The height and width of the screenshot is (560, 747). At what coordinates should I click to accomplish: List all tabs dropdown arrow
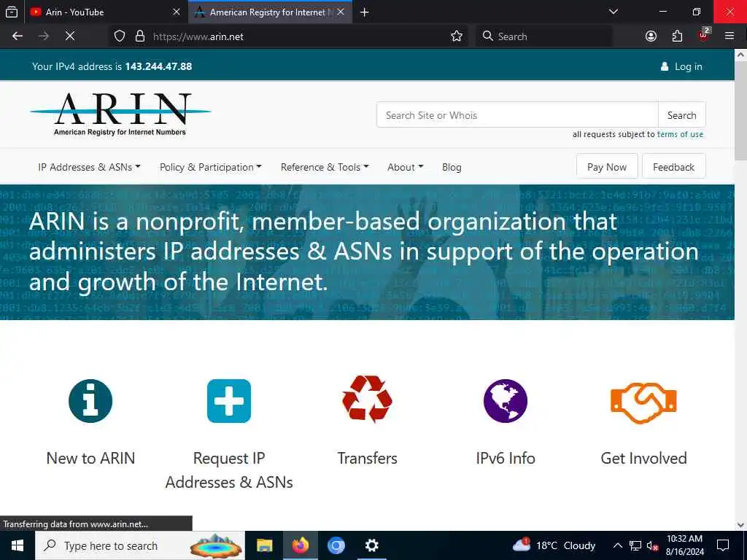pyautogui.click(x=614, y=12)
